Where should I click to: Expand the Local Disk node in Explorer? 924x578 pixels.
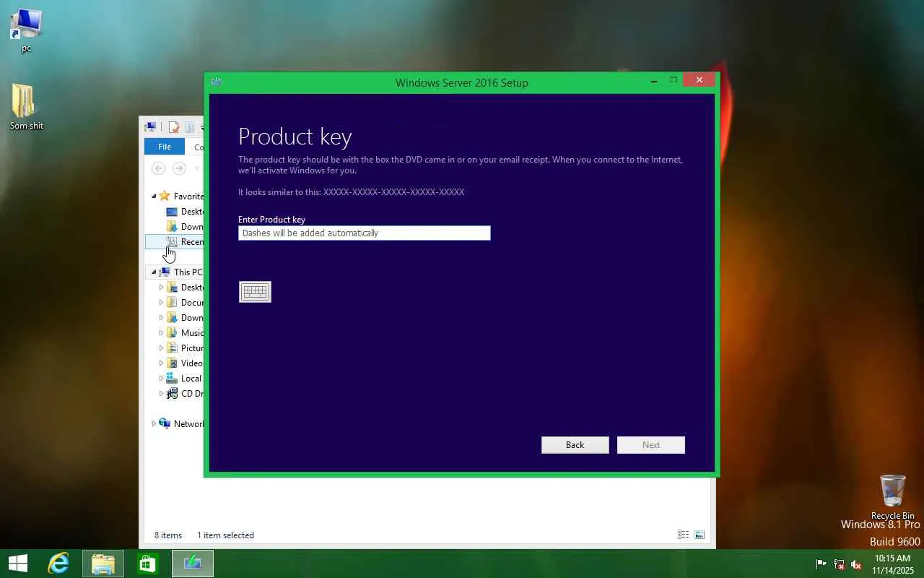pyautogui.click(x=161, y=379)
